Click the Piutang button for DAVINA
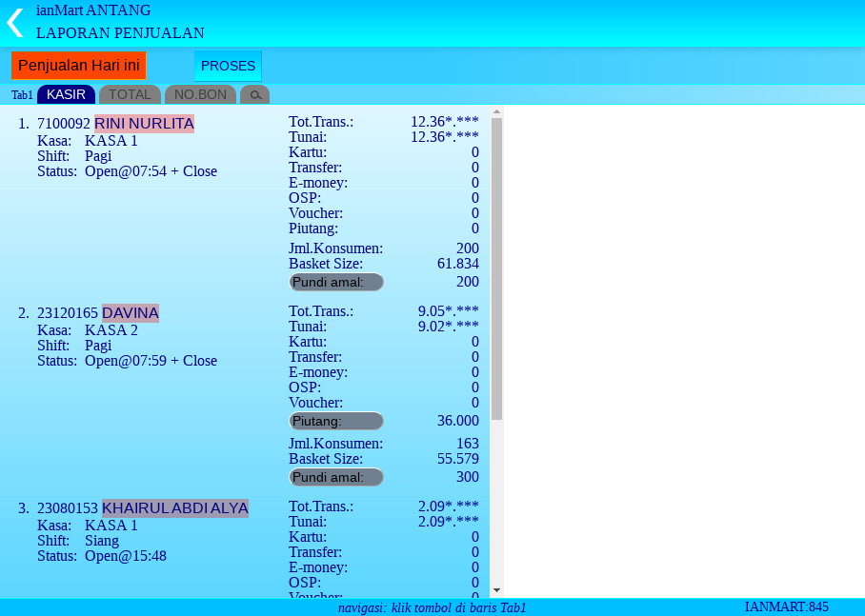 [335, 421]
